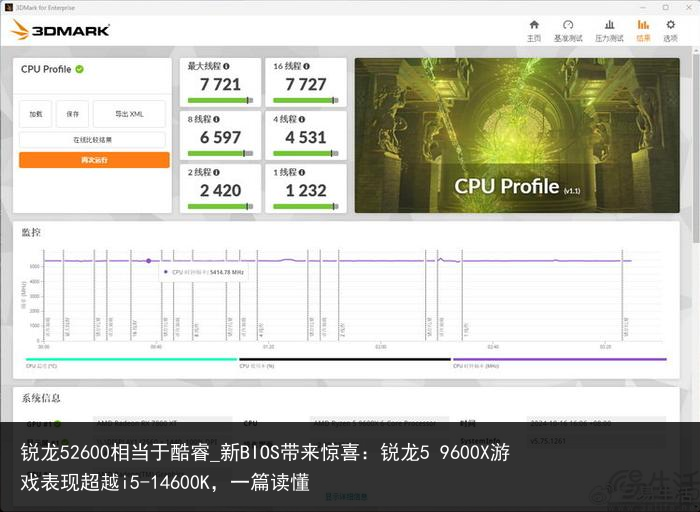Click info icon beside 4 线程
This screenshot has height=512, width=700.
[302, 119]
